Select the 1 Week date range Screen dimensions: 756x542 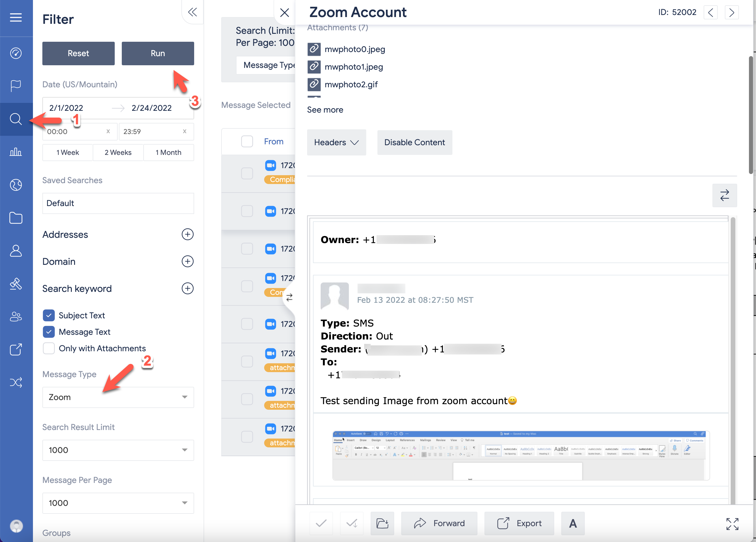pos(68,152)
